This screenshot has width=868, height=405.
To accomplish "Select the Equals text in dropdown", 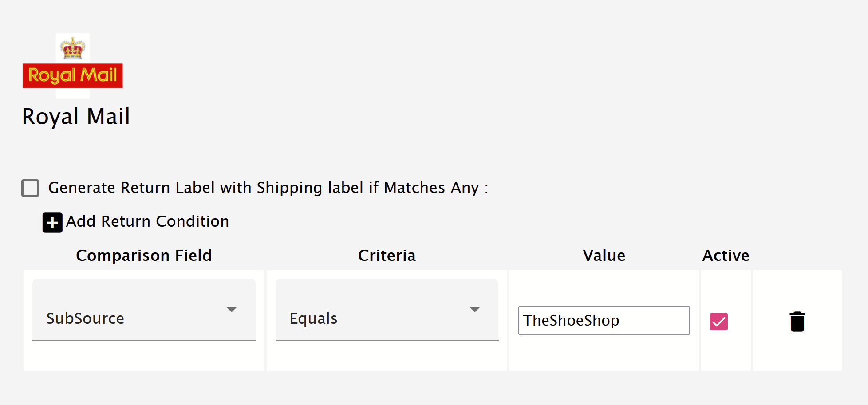I will tap(313, 318).
